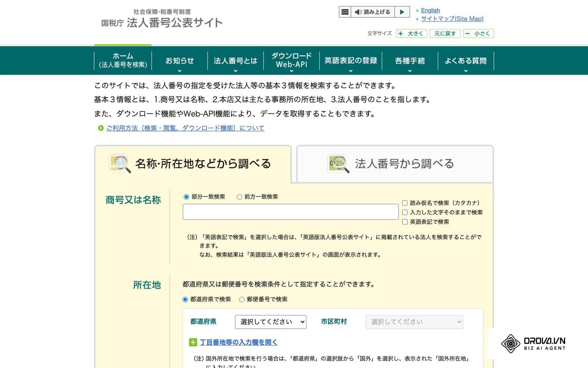The width and height of the screenshot is (588, 368).
Task: Open the 都道府県 dropdown
Action: [x=270, y=322]
